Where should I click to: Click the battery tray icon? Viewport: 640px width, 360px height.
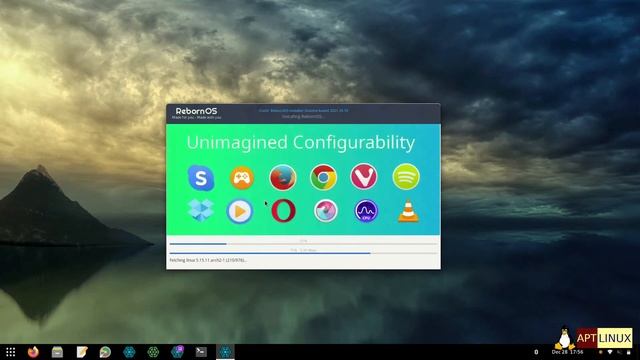[x=629, y=352]
